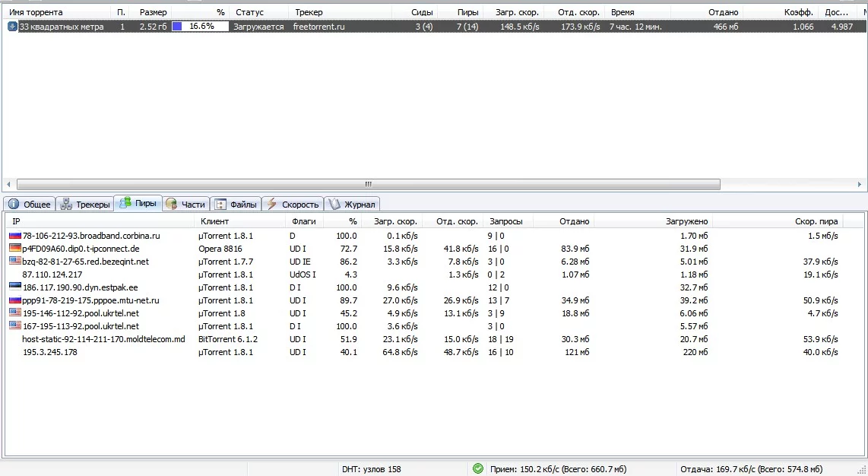Click the download status icon of 33 квадратных метра

(12, 26)
